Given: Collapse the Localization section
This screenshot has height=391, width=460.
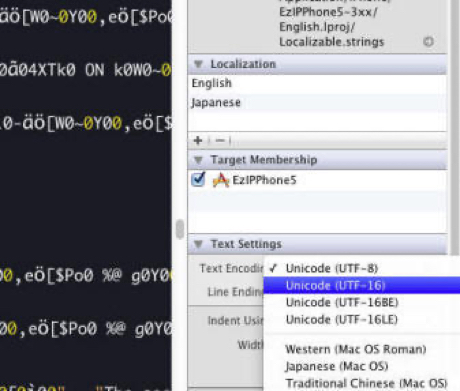Looking at the screenshot, I should click(x=198, y=64).
